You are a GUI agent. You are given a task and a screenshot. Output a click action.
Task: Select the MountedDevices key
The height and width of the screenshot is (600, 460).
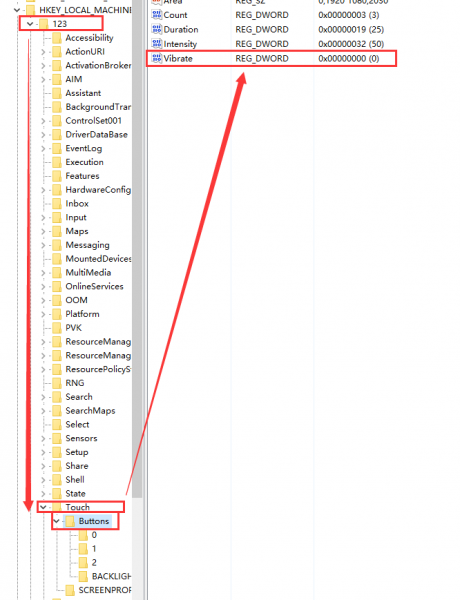coord(98,259)
